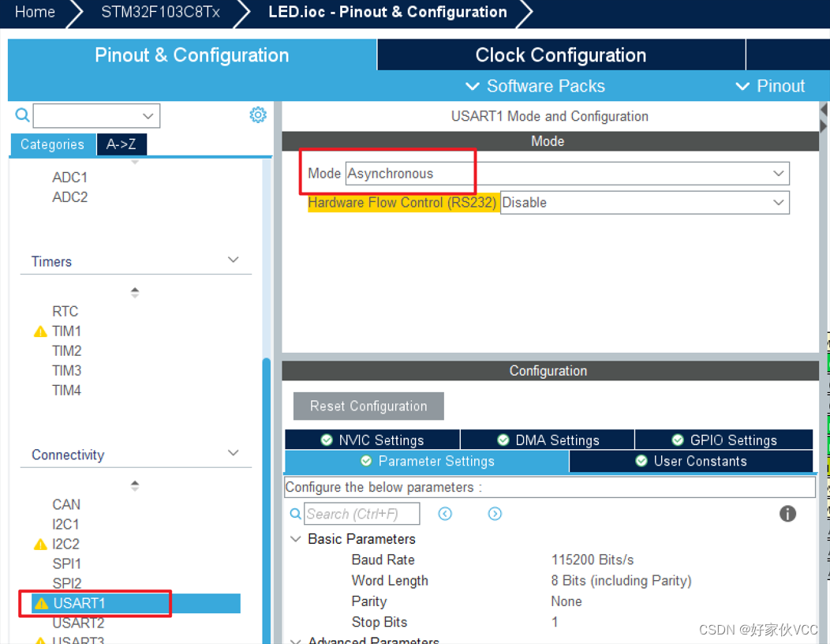
Task: Click the parameter search magnifier icon
Action: 296,513
